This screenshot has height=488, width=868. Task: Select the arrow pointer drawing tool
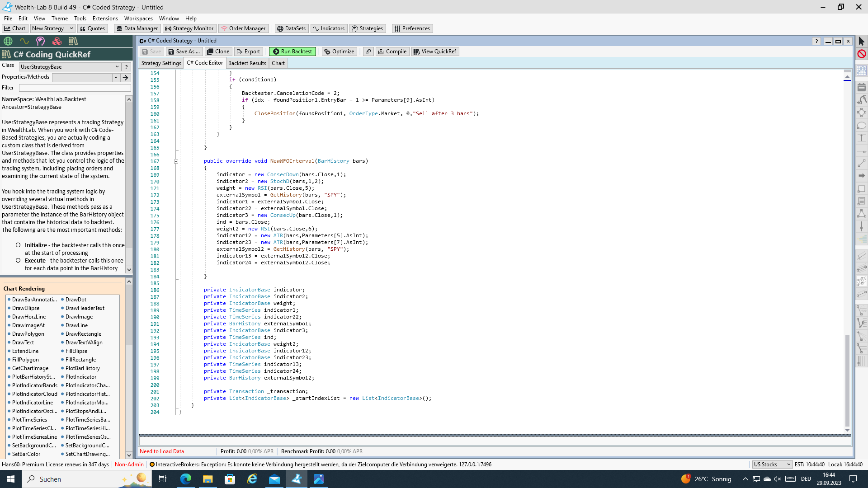(x=861, y=41)
